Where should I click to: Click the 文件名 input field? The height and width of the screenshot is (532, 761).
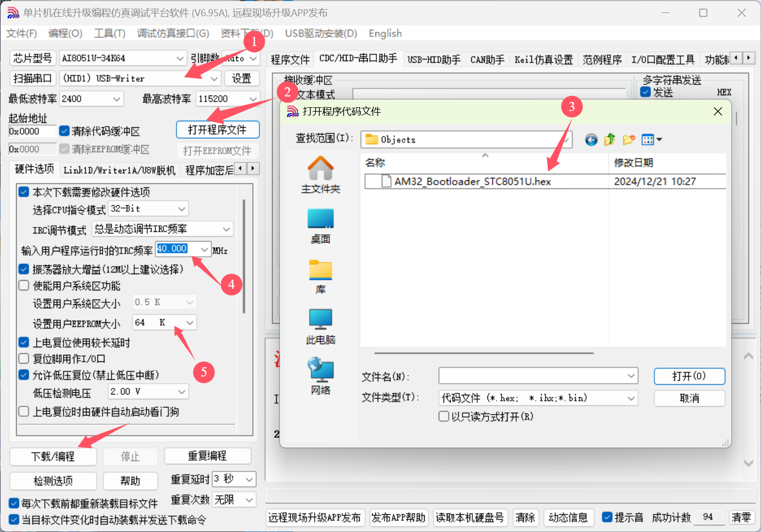(538, 375)
